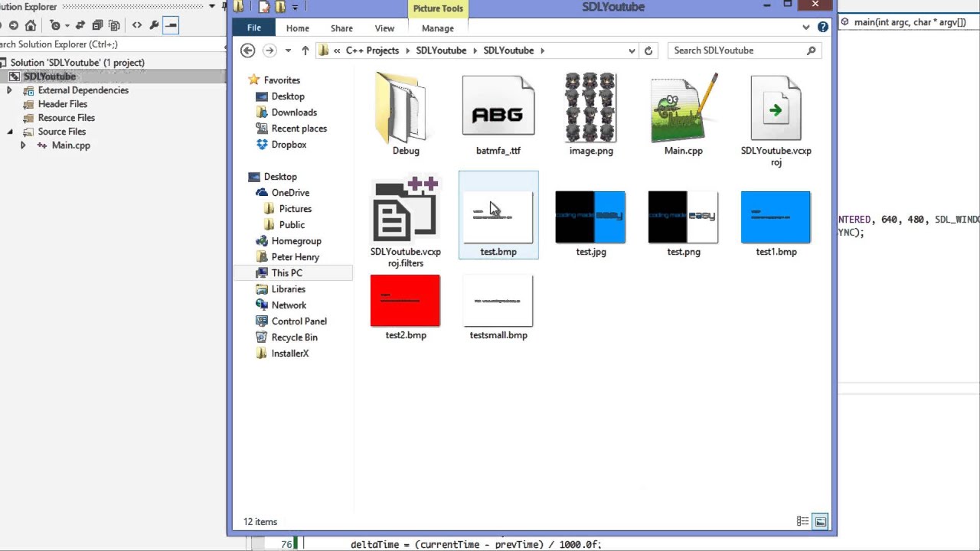Image resolution: width=980 pixels, height=551 pixels.
Task: Open Network in navigation pane
Action: [x=289, y=305]
